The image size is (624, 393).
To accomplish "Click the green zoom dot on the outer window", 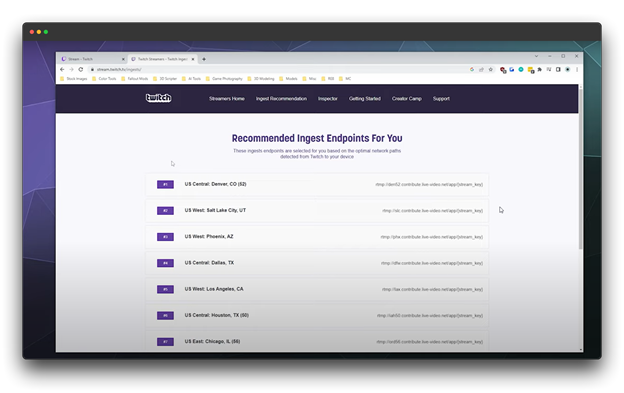I will coord(46,32).
